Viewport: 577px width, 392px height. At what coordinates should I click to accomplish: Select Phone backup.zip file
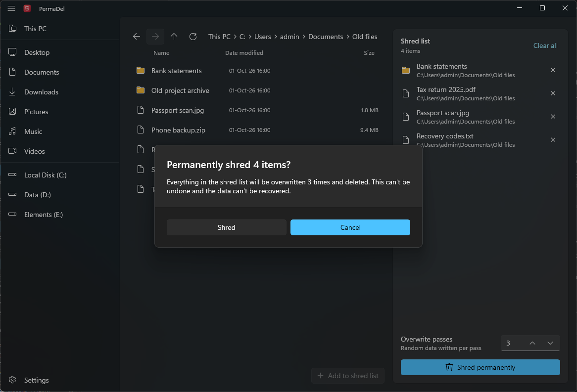pyautogui.click(x=257, y=130)
